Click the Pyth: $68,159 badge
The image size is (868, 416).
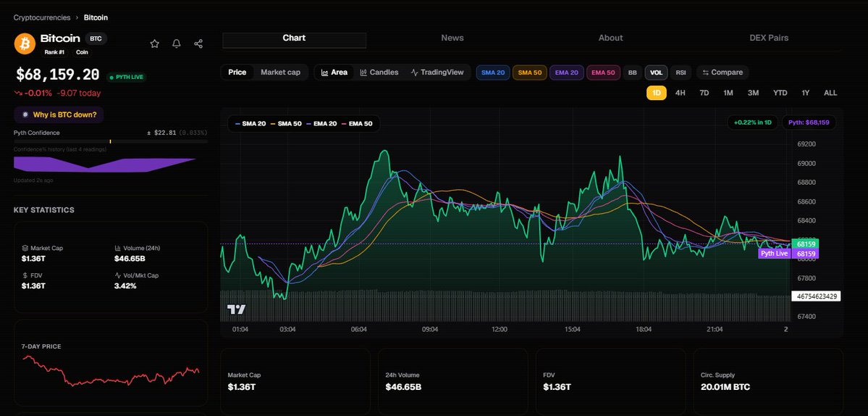(x=809, y=122)
